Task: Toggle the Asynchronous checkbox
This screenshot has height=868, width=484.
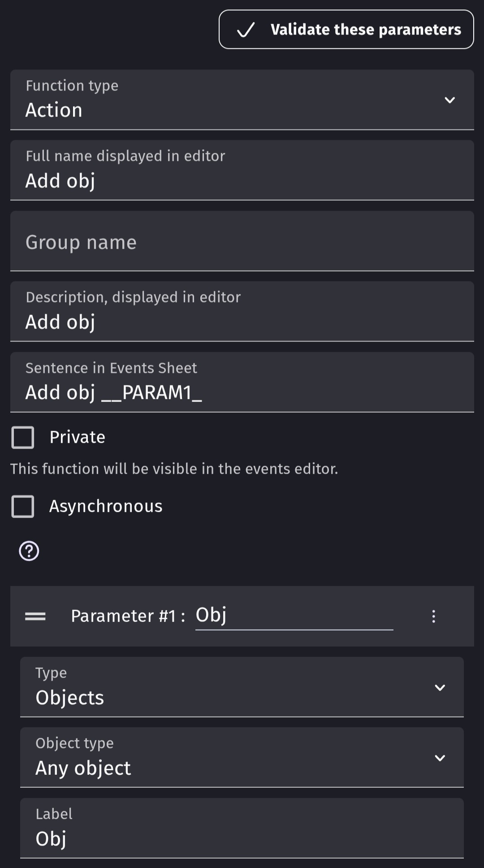Action: [x=23, y=506]
